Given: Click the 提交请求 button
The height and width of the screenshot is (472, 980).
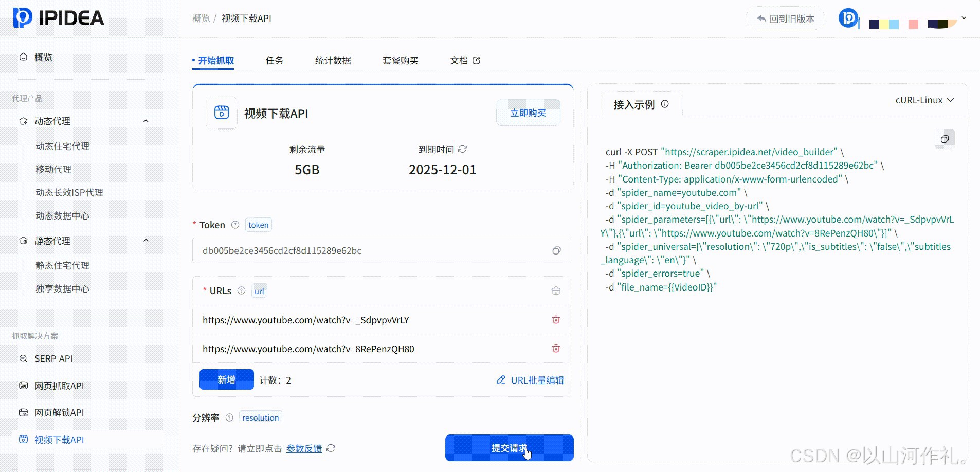Looking at the screenshot, I should pos(509,448).
